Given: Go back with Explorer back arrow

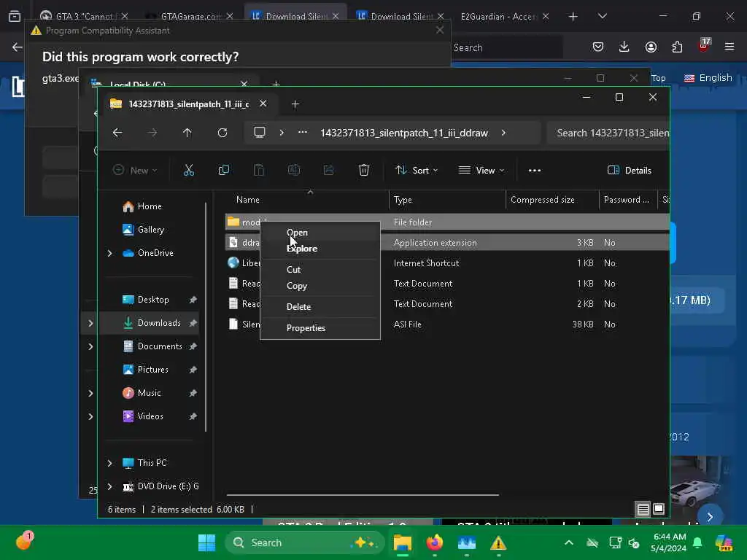Looking at the screenshot, I should click(117, 133).
